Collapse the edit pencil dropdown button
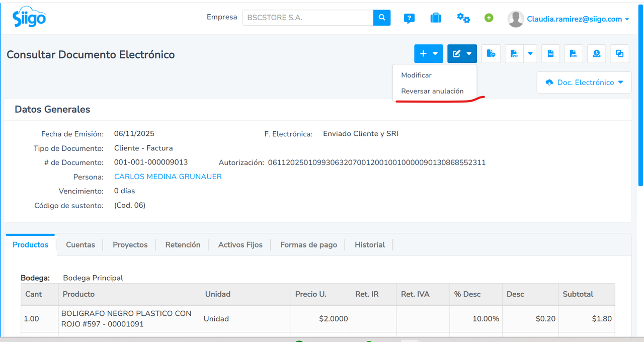 tap(462, 54)
